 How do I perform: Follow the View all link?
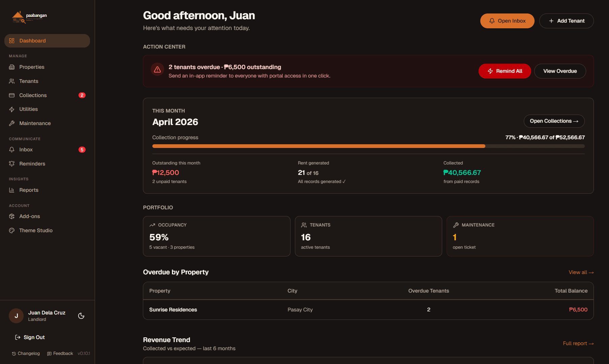coord(581,272)
